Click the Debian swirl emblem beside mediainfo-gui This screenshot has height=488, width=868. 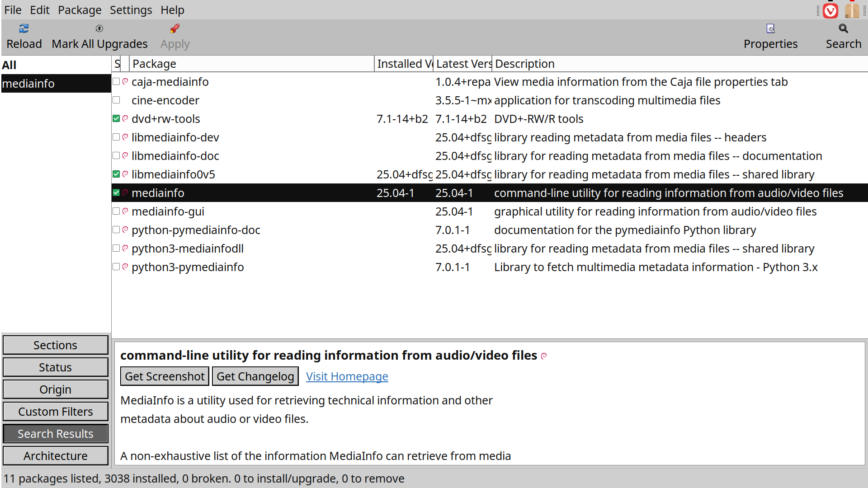coord(125,211)
